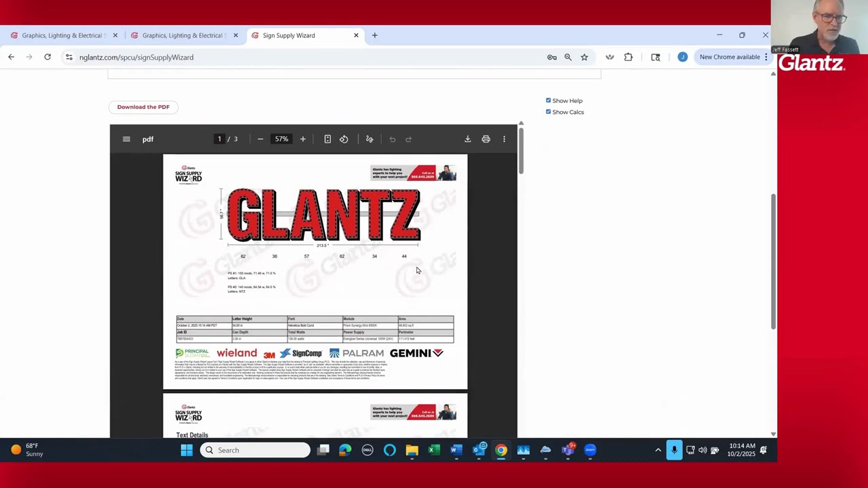Click the PDF redo arrow

(409, 139)
